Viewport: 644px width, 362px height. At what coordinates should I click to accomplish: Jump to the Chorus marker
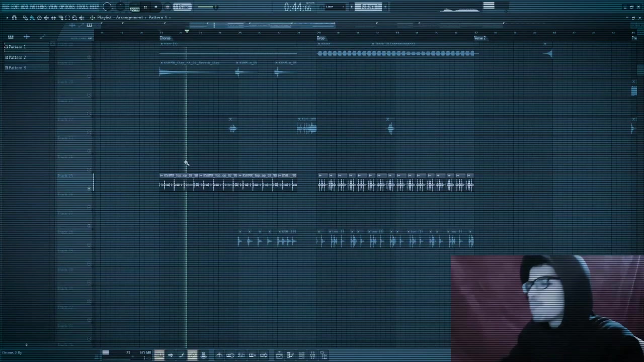pos(165,38)
